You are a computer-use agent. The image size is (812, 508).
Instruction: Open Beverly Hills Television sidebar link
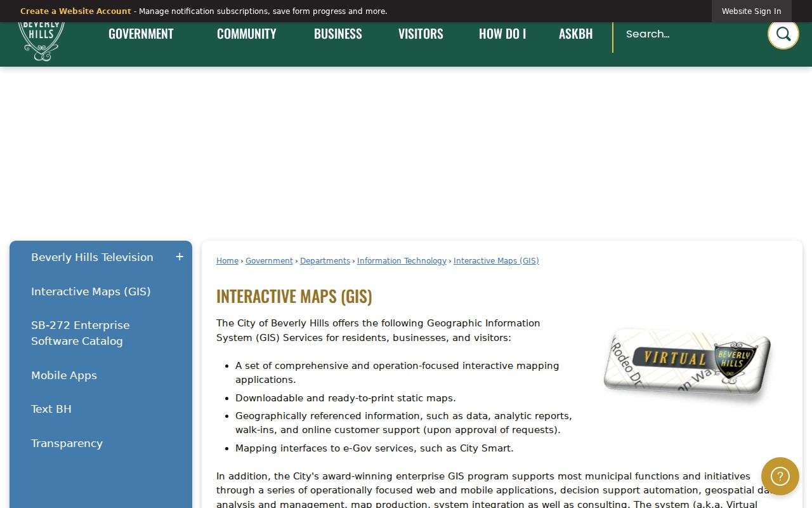pos(92,257)
